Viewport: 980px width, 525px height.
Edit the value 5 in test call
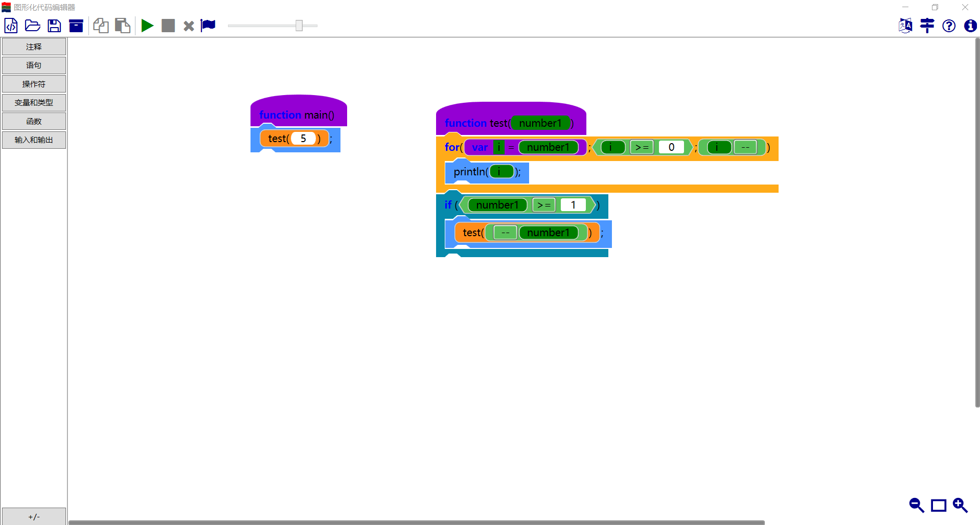click(303, 139)
